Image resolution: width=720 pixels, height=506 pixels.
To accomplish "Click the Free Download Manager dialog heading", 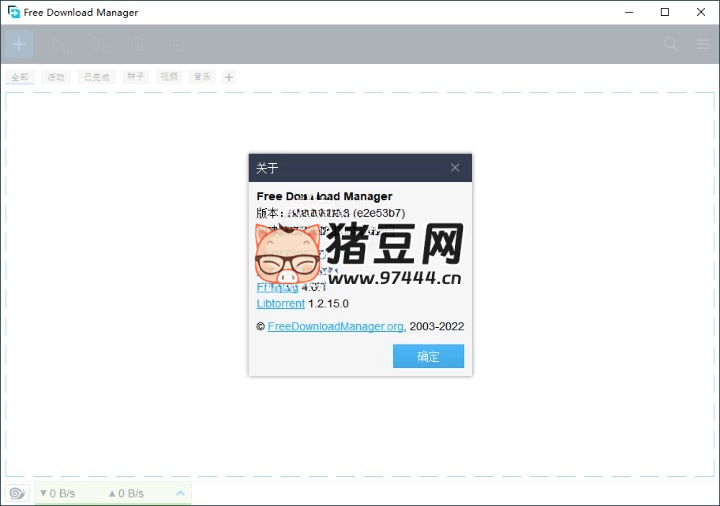I will click(325, 196).
